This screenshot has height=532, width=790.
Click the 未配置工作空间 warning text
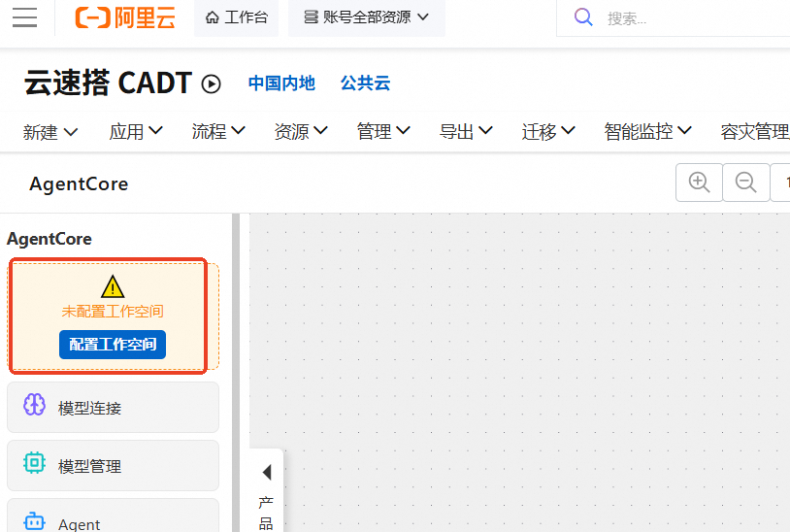[x=113, y=312]
